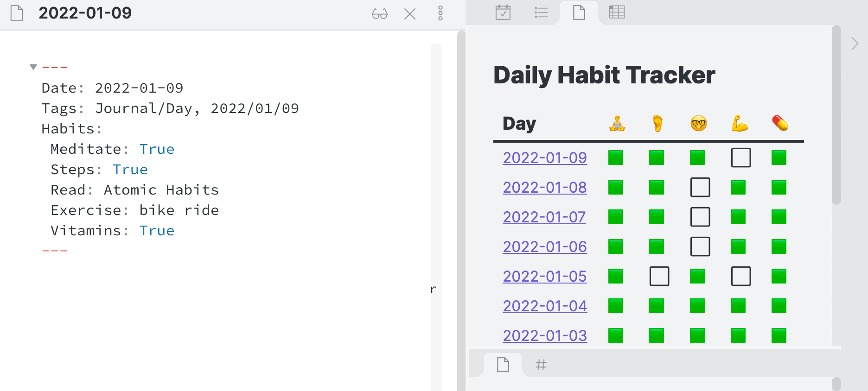Click the green Exercise swatch for 2022-01-04
This screenshot has height=391, width=868.
coord(740,305)
